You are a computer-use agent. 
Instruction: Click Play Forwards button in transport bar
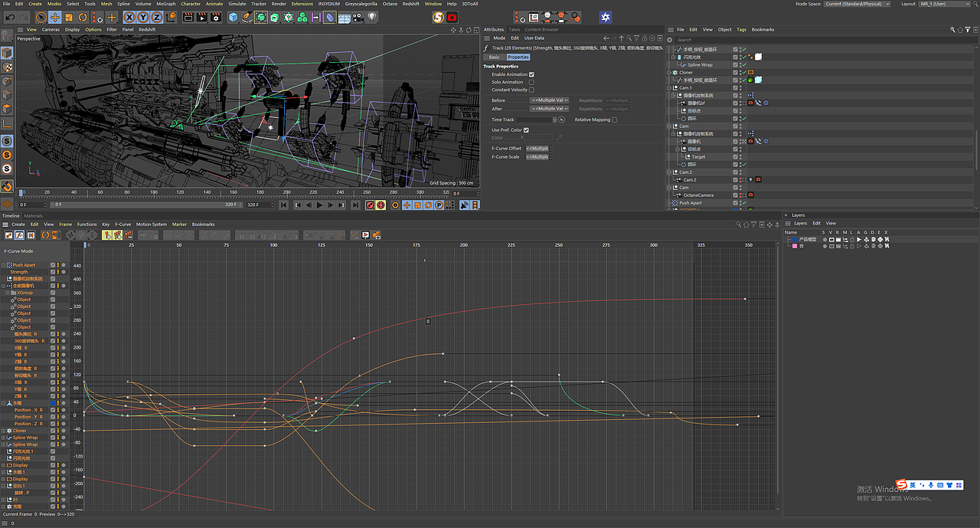319,205
